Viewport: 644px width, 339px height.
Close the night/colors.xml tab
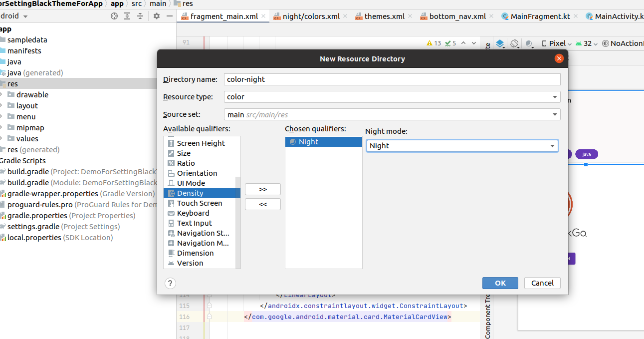pyautogui.click(x=345, y=16)
